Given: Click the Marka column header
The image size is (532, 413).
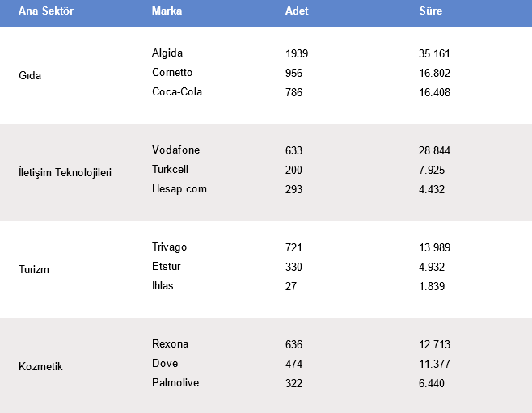Looking at the screenshot, I should (167, 11).
